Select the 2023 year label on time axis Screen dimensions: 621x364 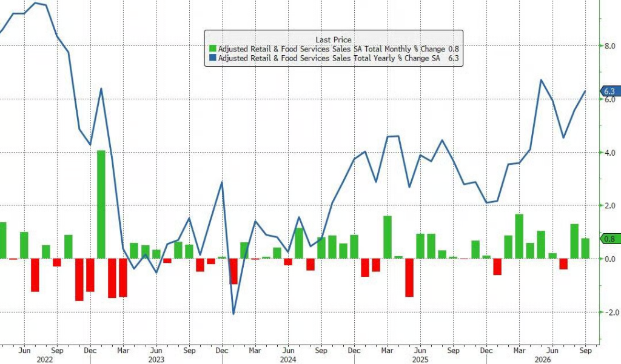(156, 359)
